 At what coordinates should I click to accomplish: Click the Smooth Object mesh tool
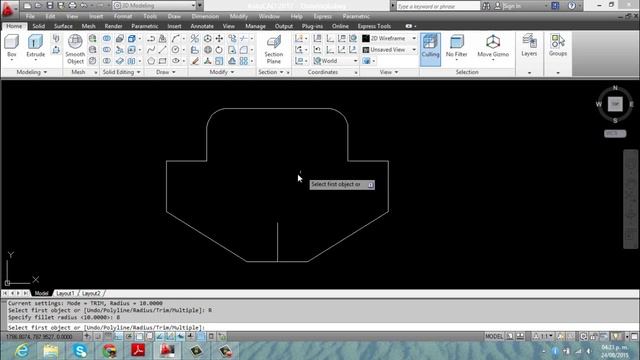coord(75,49)
